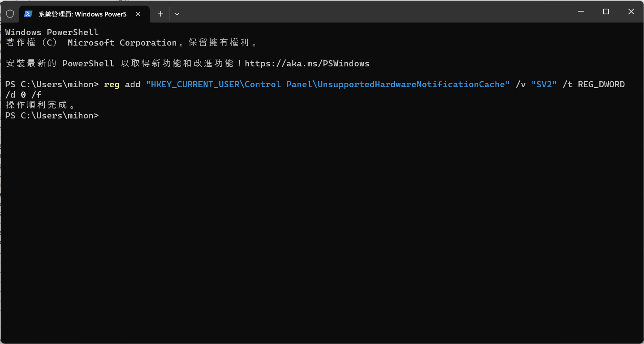Click the last PS C:\Users\mihon> prompt
644x344 pixels.
coord(52,116)
